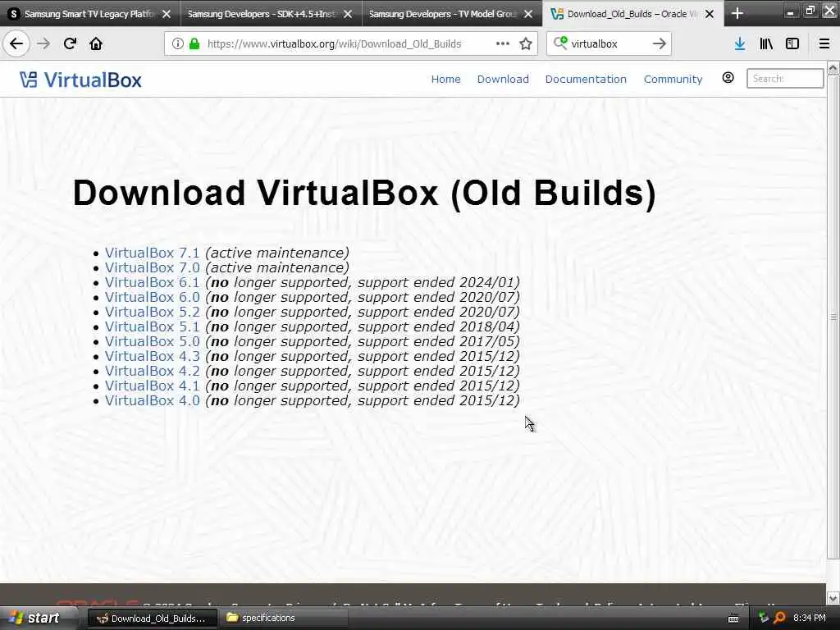This screenshot has height=630, width=840.
Task: Click the VirtualBox logo
Action: click(80, 80)
